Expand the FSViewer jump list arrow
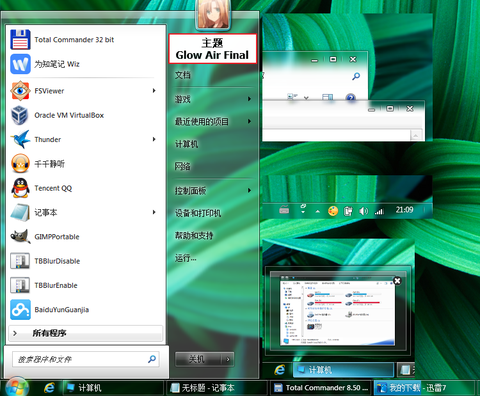 (x=154, y=90)
